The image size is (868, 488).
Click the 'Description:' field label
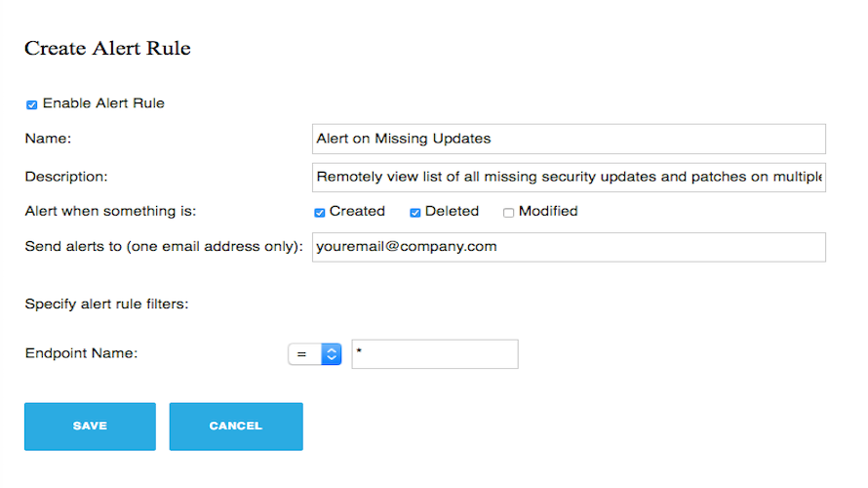click(x=65, y=177)
